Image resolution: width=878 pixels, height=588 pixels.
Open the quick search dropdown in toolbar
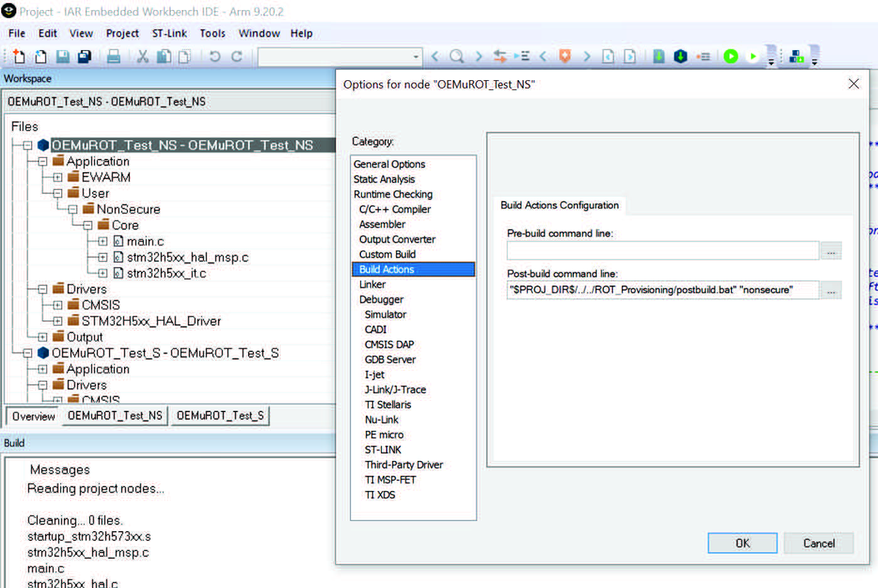pyautogui.click(x=415, y=57)
